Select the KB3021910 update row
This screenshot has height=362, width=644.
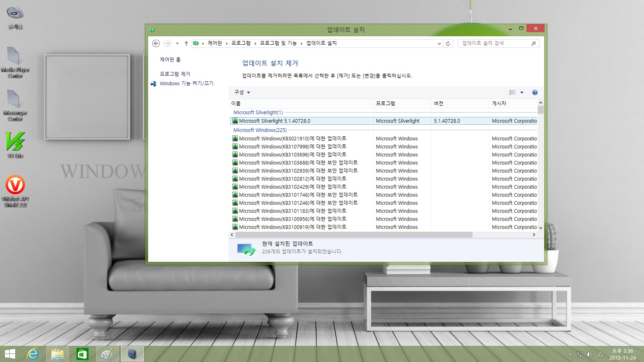tap(384, 139)
